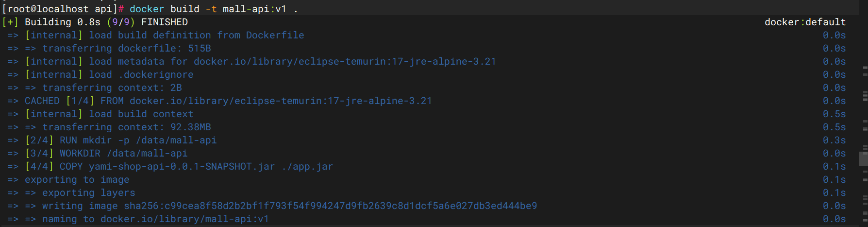Click the exporting layers line
The height and width of the screenshot is (227, 868).
point(88,192)
